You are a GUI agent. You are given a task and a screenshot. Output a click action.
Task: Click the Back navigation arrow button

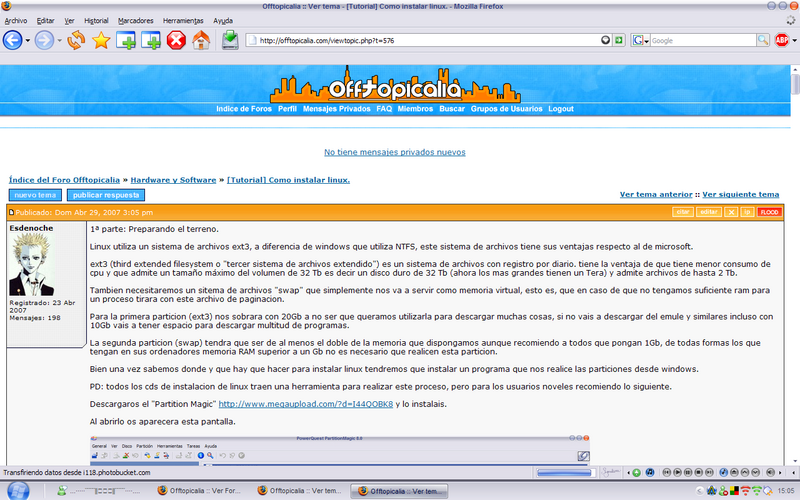[12, 41]
